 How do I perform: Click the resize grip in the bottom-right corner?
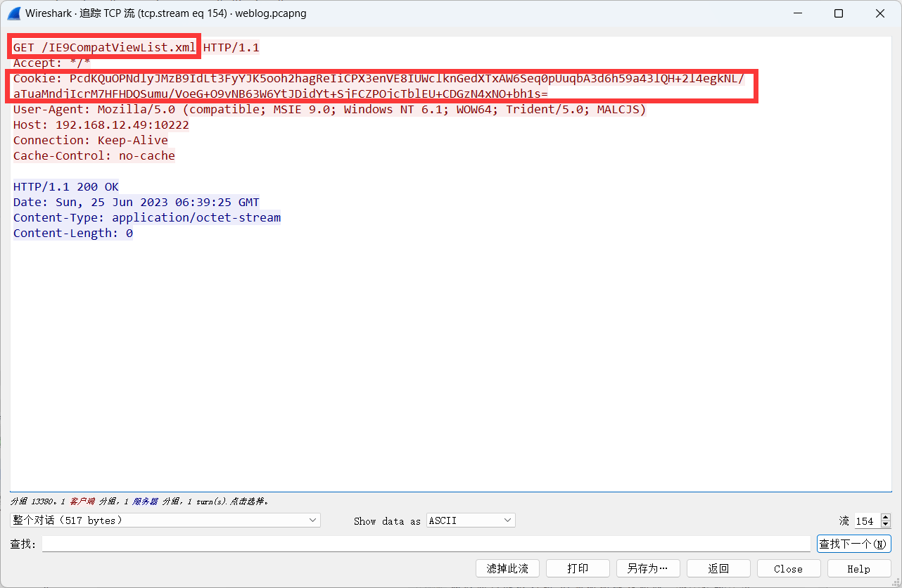click(896, 582)
